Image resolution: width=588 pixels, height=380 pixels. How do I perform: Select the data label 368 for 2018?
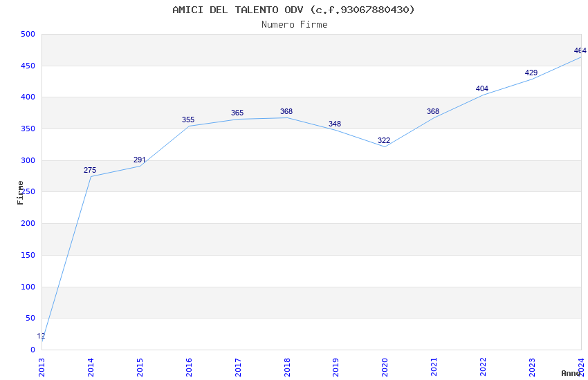tap(286, 111)
